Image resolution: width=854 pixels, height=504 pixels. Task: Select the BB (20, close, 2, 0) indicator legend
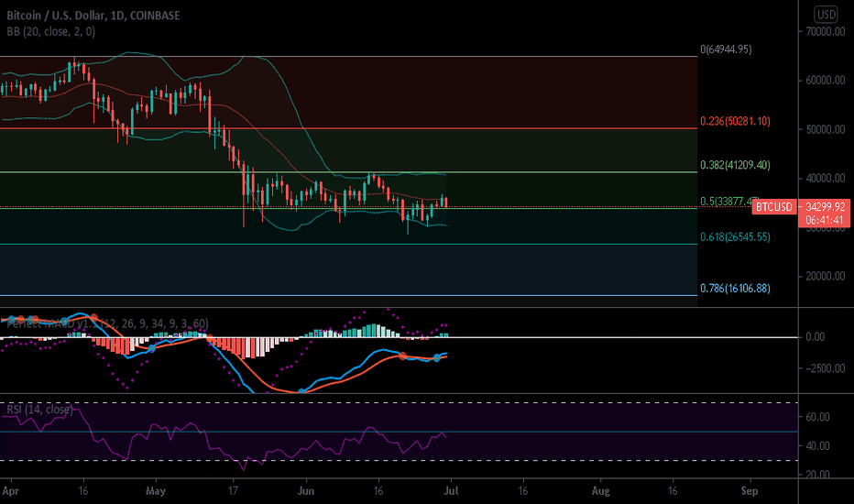[x=51, y=31]
